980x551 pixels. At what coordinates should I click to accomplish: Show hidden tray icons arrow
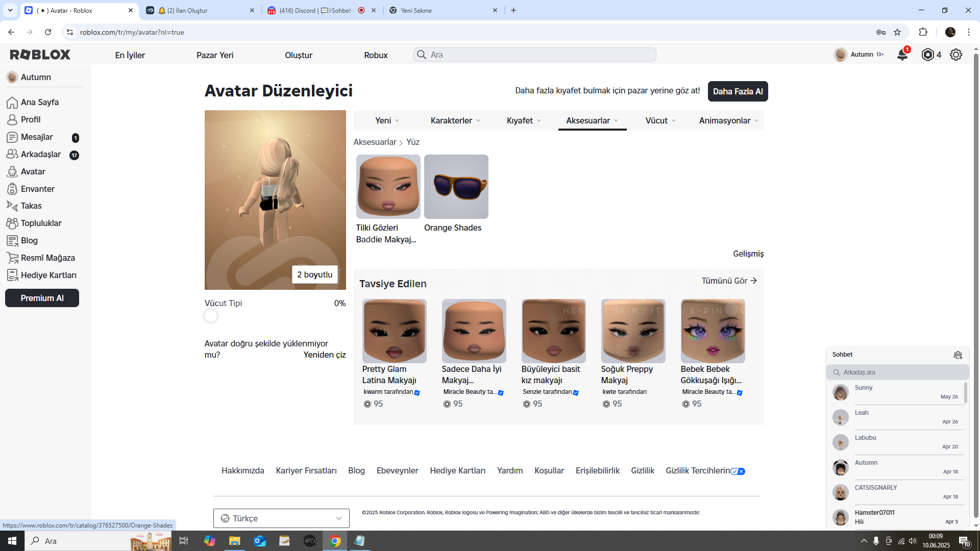coord(864,541)
